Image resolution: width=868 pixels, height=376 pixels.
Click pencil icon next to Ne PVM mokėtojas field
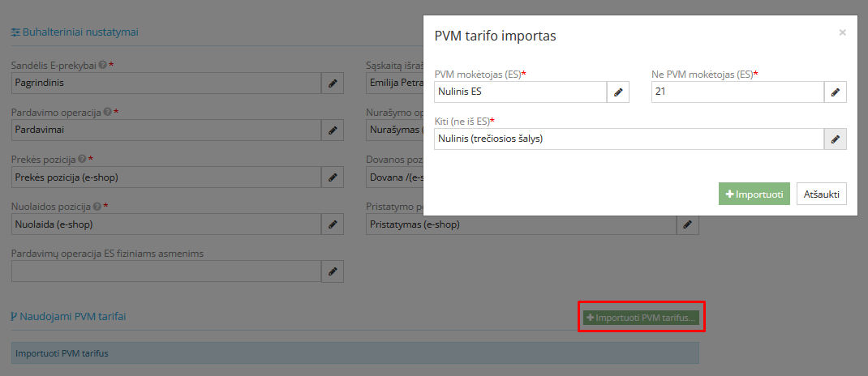[836, 92]
